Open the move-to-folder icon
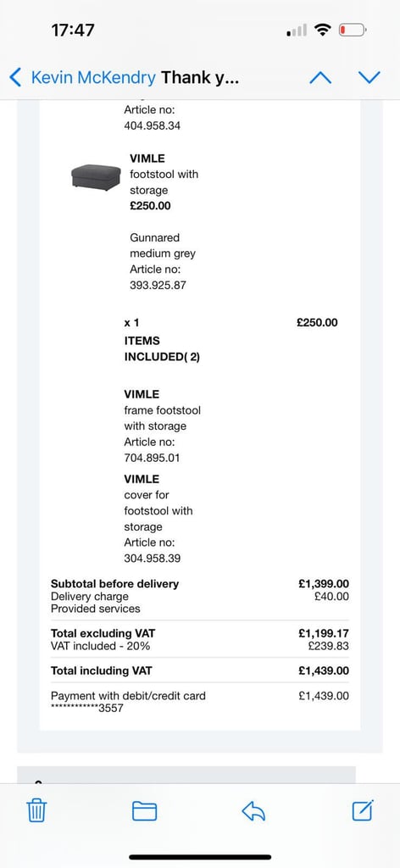400x868 pixels. 144,811
